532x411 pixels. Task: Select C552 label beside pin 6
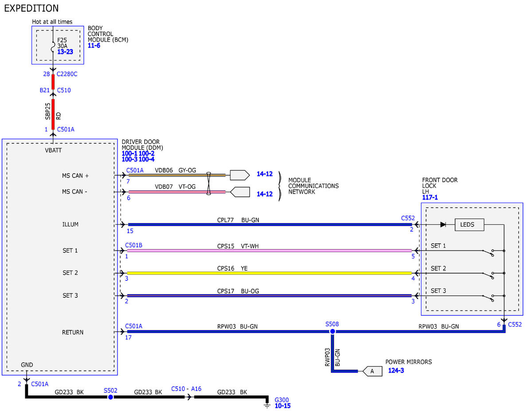(x=515, y=325)
